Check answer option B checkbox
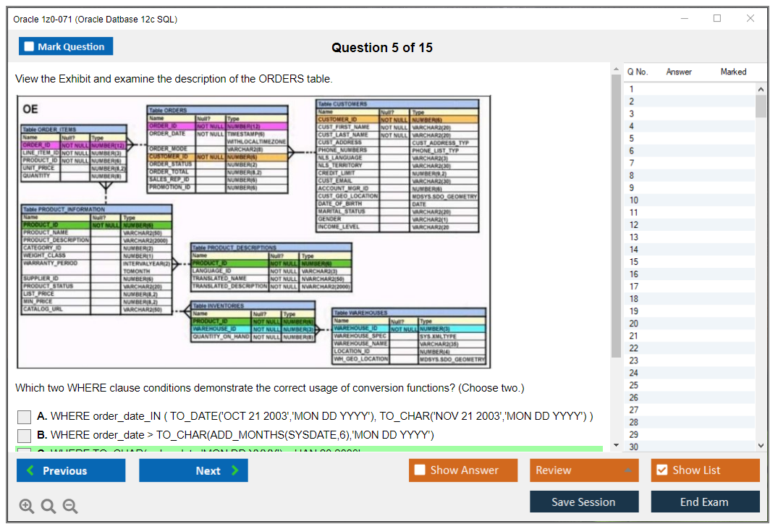 point(25,436)
